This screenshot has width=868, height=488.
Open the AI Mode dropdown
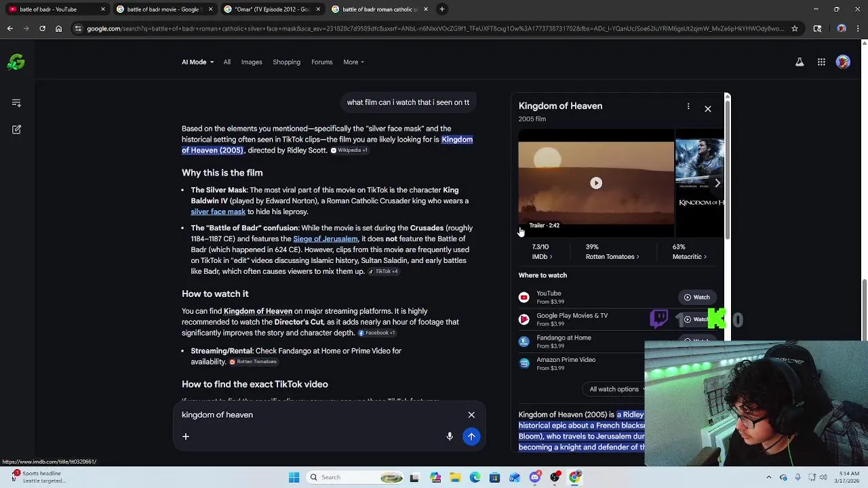pyautogui.click(x=197, y=62)
